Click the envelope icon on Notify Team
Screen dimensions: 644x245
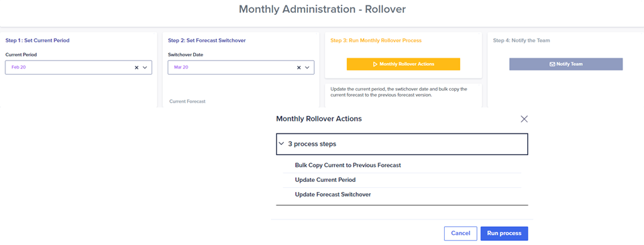pos(552,64)
